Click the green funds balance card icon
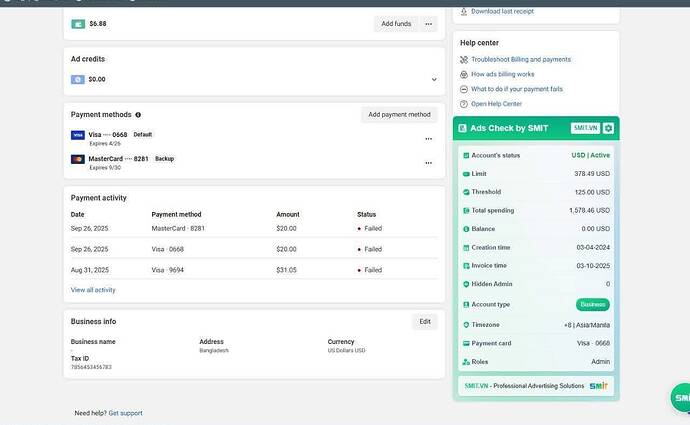Image resolution: width=690 pixels, height=425 pixels. pyautogui.click(x=78, y=24)
